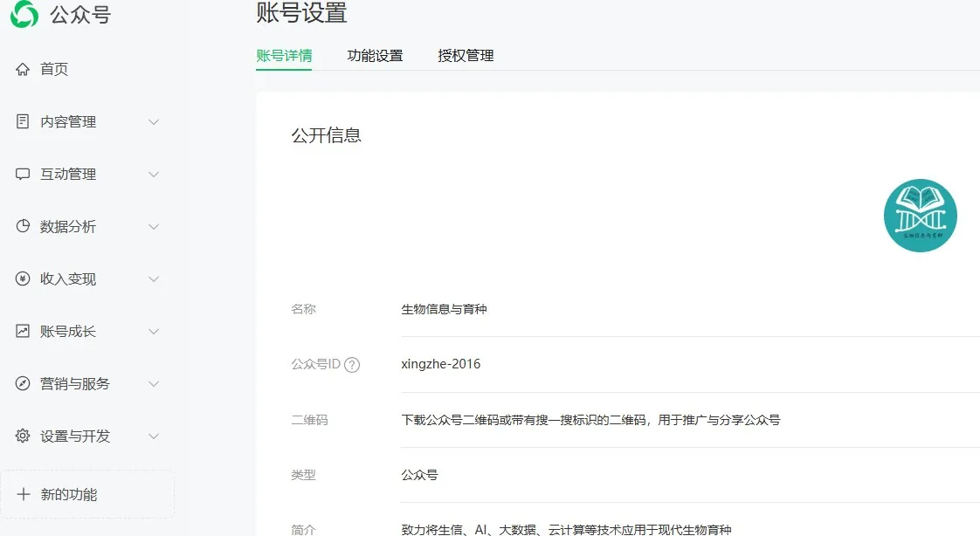Screen dimensions: 980x536
Task: Open the 设置与开发 sidebar menu label
Action: [x=75, y=436]
